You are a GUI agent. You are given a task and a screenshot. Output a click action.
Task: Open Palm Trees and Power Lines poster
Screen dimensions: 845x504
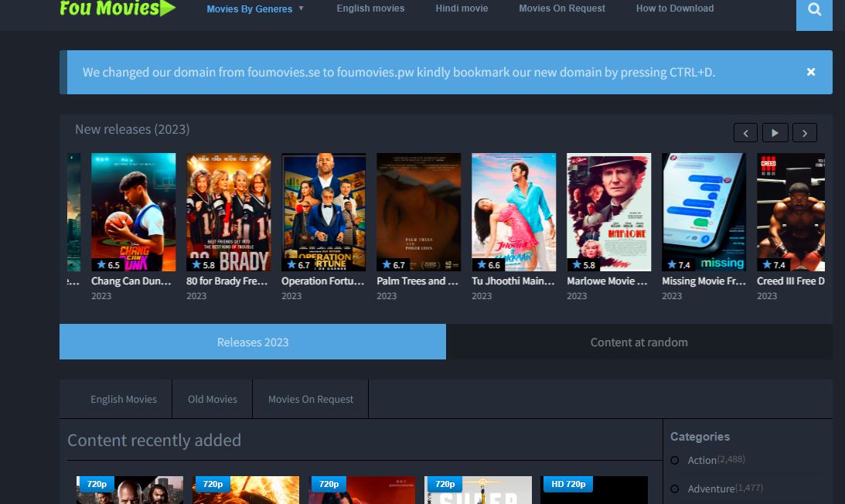[x=419, y=213]
